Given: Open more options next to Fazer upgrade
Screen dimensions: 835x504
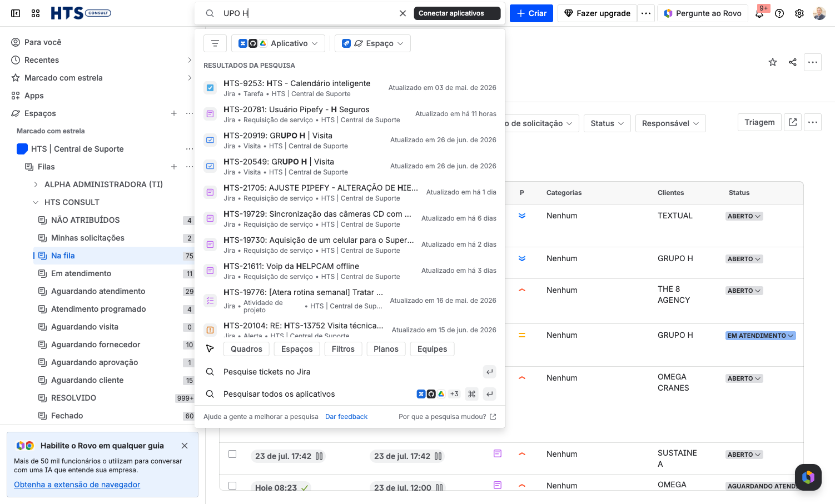Looking at the screenshot, I should click(x=646, y=13).
